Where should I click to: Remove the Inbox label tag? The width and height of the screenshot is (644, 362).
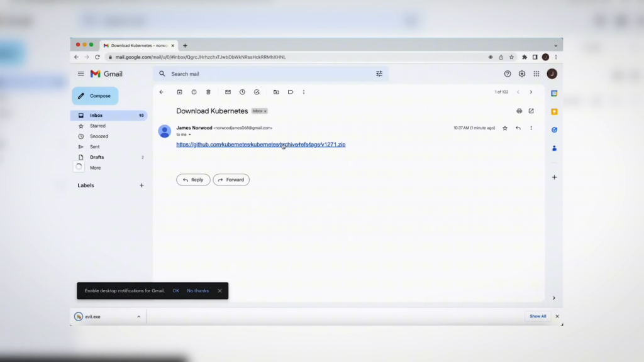point(265,111)
